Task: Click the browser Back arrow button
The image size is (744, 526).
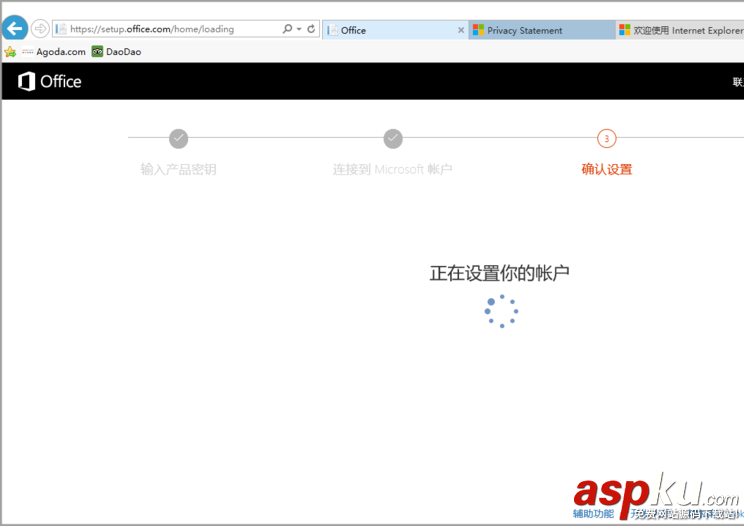Action: 15,28
